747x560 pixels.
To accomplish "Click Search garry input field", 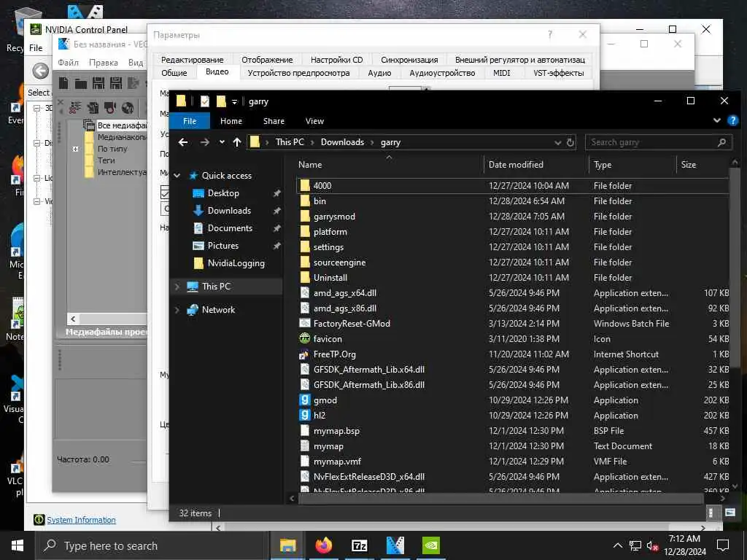I will tap(659, 142).
